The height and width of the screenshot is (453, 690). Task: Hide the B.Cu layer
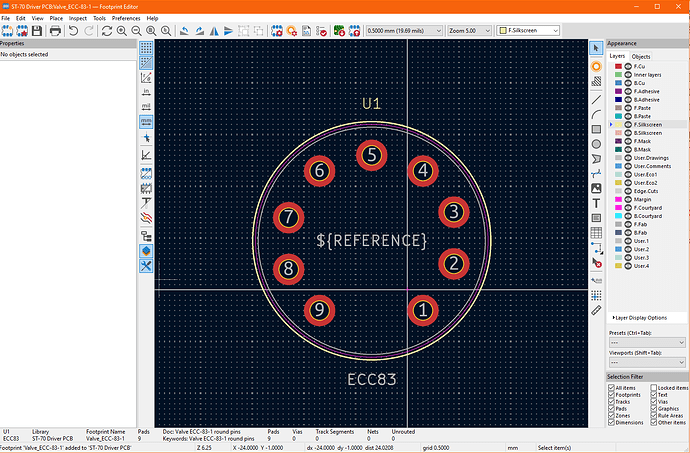click(628, 83)
